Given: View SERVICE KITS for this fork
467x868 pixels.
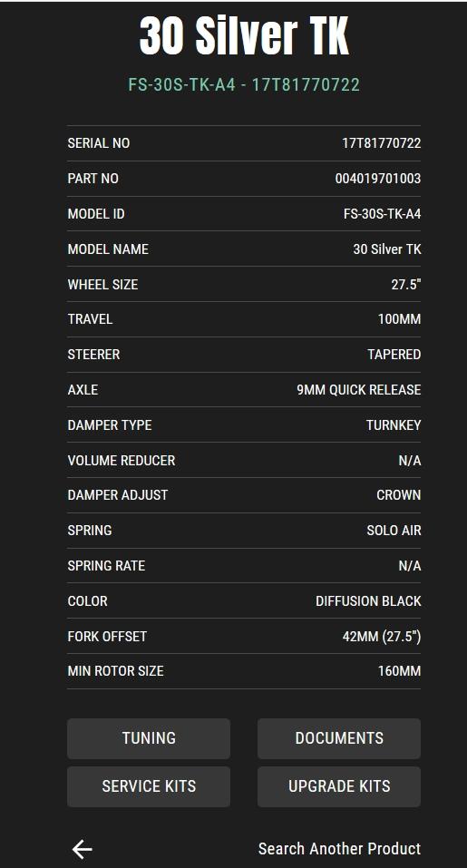Looking at the screenshot, I should (x=149, y=786).
